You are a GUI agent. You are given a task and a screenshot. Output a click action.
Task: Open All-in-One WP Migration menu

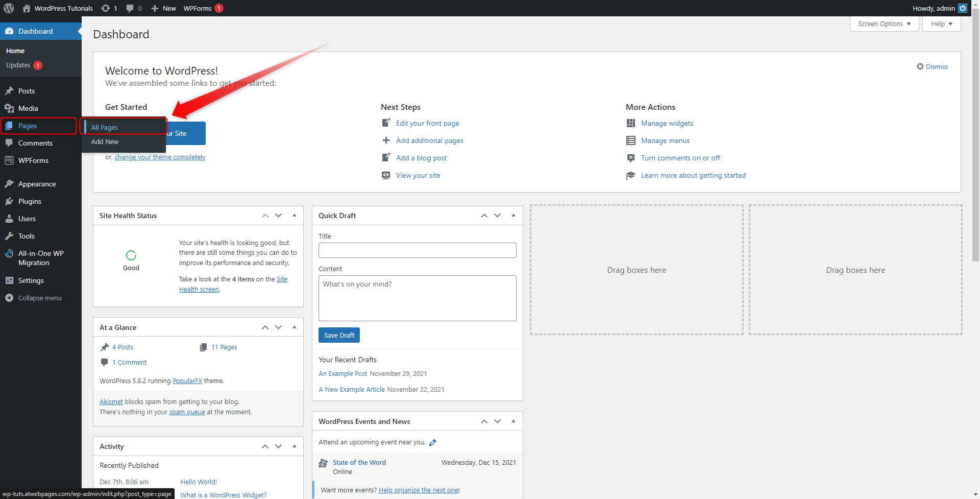pos(41,258)
